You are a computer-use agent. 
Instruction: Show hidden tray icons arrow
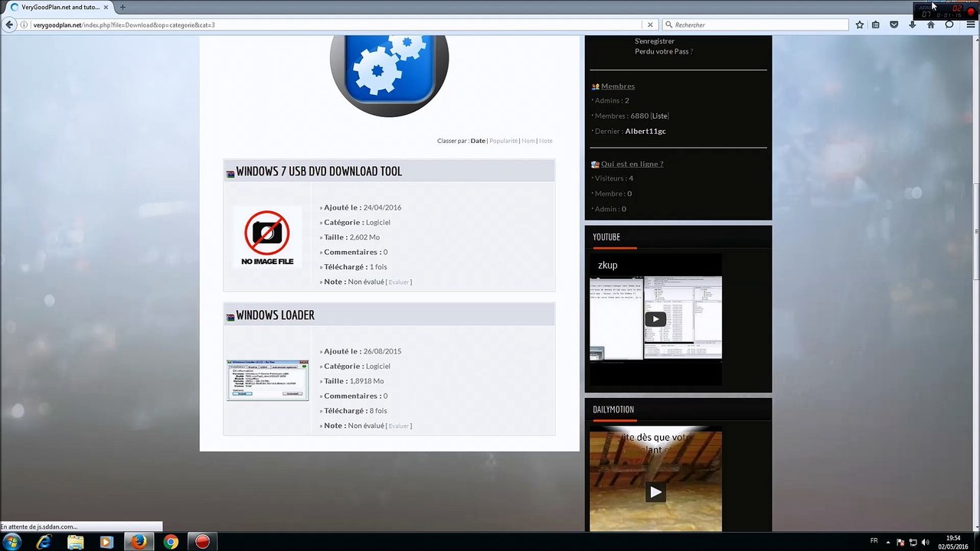(x=889, y=542)
